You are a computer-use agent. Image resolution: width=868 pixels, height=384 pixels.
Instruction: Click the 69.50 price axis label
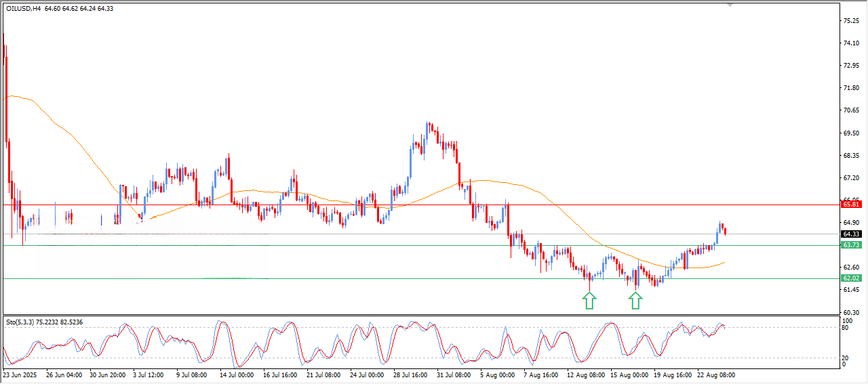851,133
